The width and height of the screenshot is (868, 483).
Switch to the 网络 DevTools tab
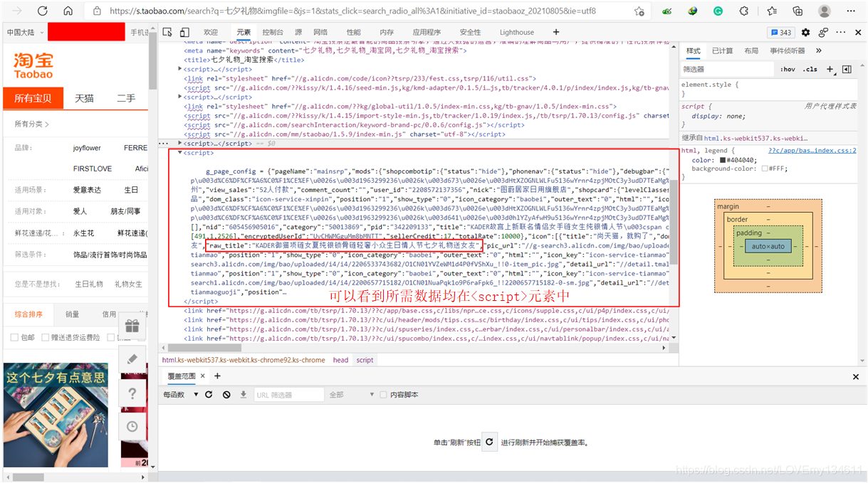[x=320, y=32]
